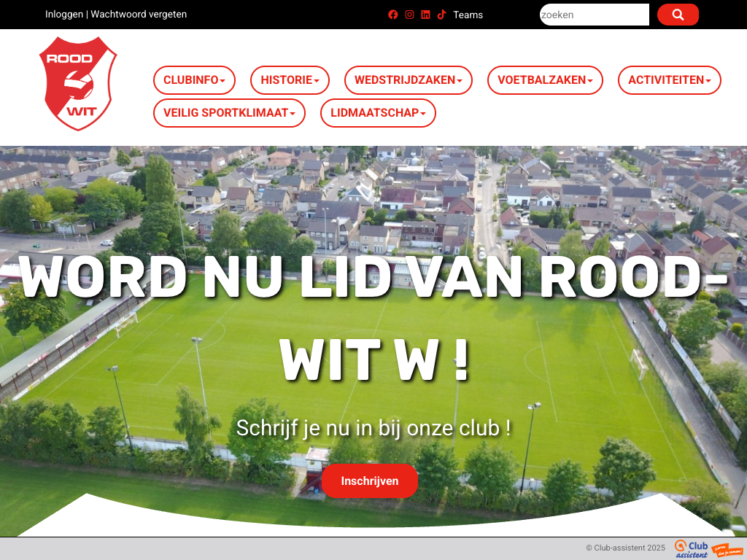Click the Club-assistent logo in footer
The image size is (747, 560).
pyautogui.click(x=691, y=548)
